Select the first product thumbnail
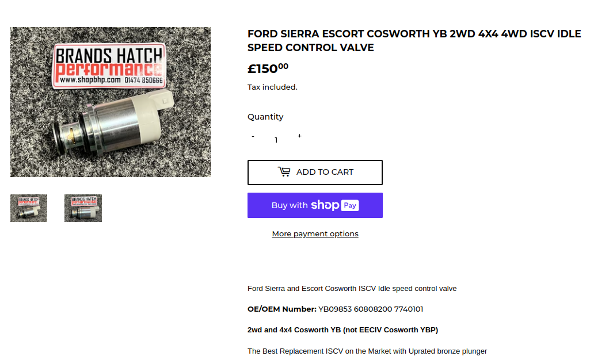This screenshot has height=364, width=590. pos(29,208)
